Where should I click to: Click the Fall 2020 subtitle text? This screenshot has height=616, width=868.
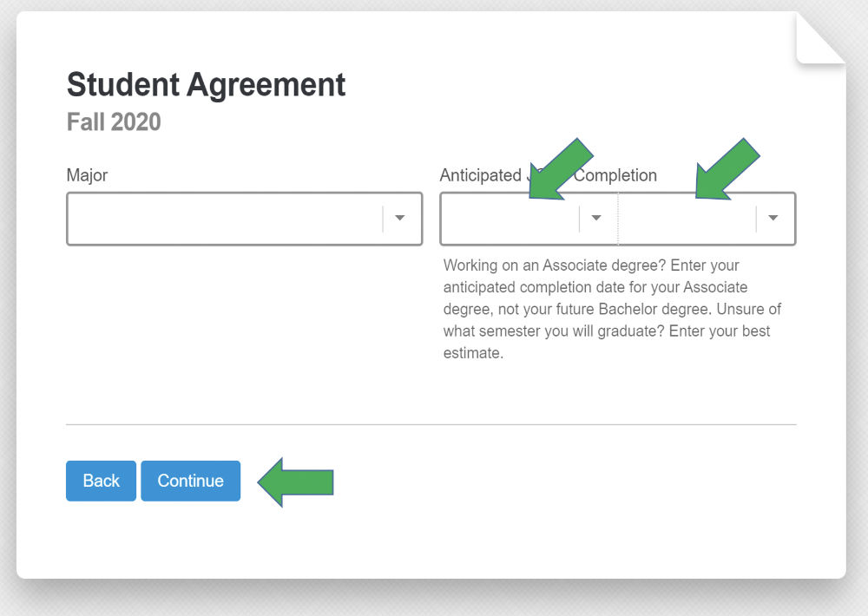tap(113, 121)
